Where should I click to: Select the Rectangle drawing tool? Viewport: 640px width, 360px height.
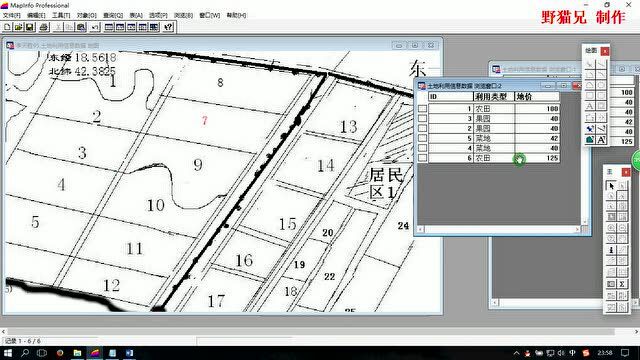tap(590, 96)
